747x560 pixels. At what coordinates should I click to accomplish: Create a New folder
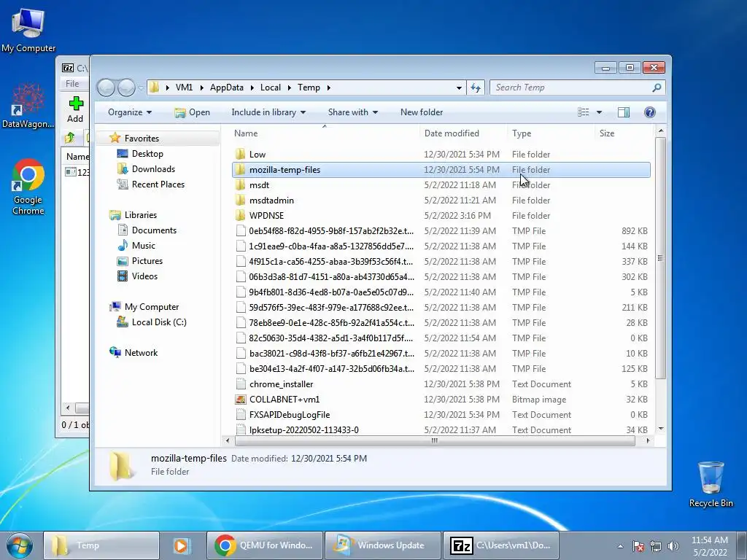(422, 112)
